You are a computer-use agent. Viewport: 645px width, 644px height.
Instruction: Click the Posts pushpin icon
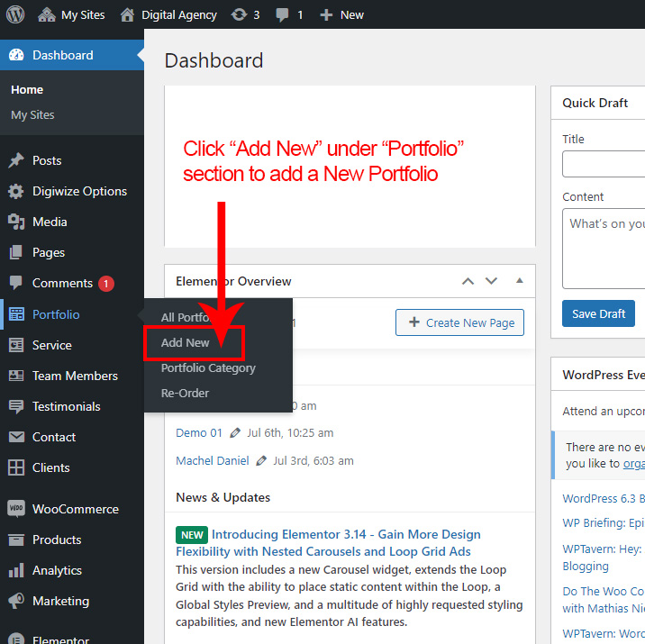click(x=16, y=160)
